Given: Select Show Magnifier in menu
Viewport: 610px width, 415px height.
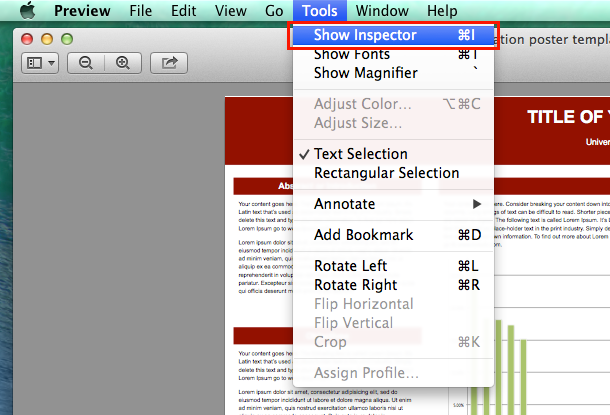Looking at the screenshot, I should coord(393,73).
